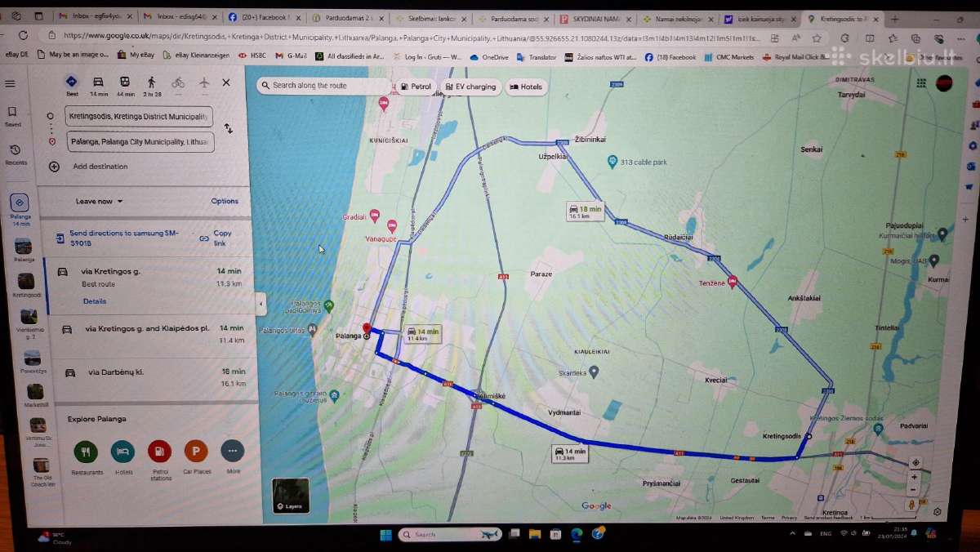Show More explore categories
The image size is (980, 552).
233,456
